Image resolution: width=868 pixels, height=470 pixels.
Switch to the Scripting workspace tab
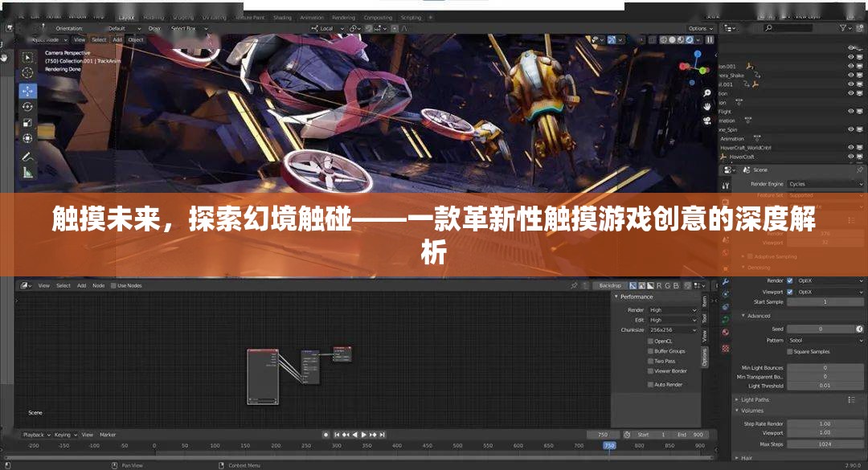411,18
